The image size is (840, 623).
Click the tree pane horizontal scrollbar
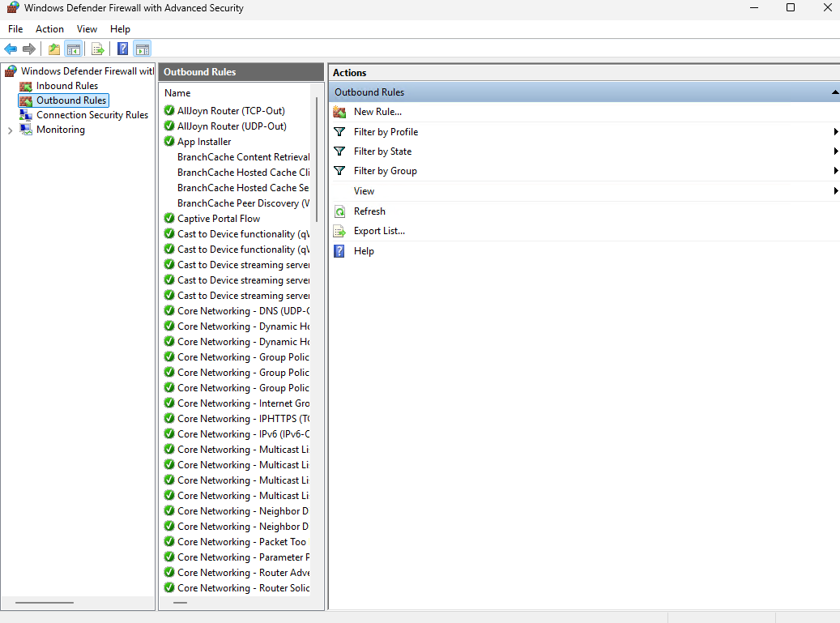coord(45,603)
